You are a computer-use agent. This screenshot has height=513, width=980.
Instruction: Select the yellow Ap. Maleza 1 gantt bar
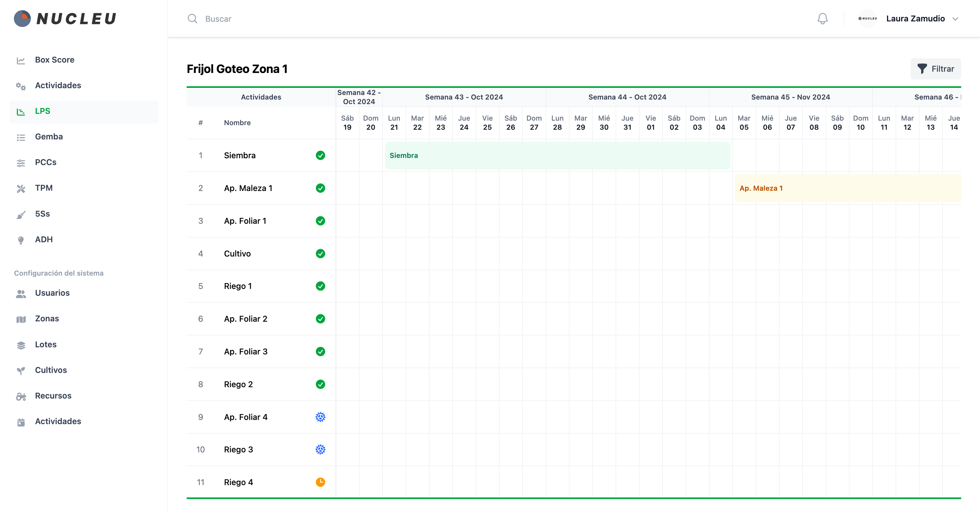point(847,188)
